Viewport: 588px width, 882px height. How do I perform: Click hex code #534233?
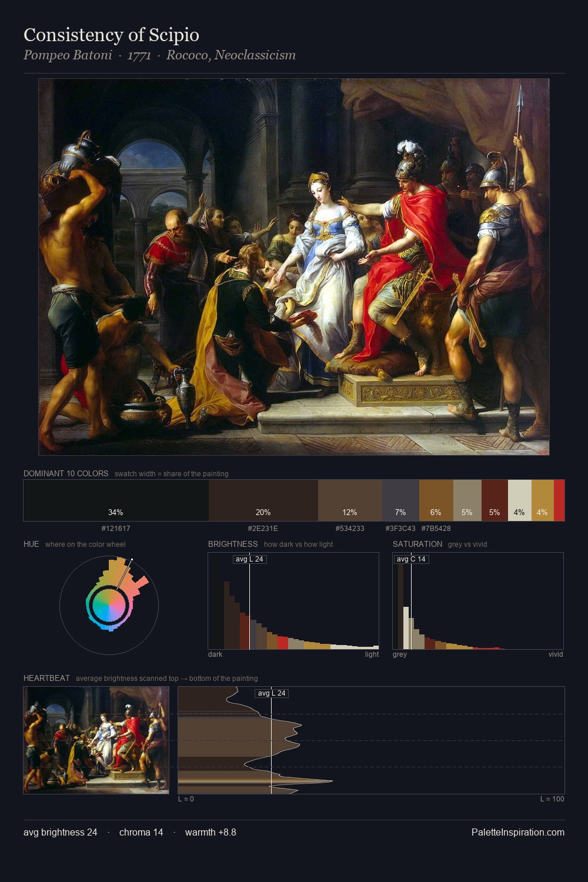tap(350, 529)
